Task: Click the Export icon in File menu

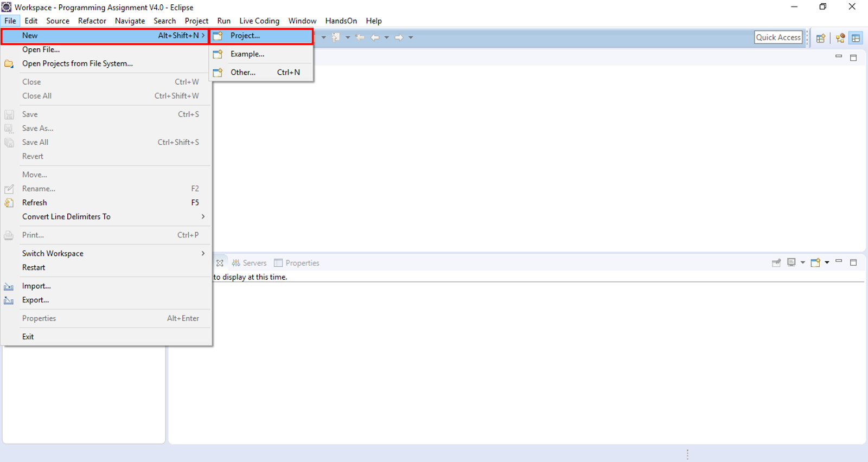Action: 9,300
